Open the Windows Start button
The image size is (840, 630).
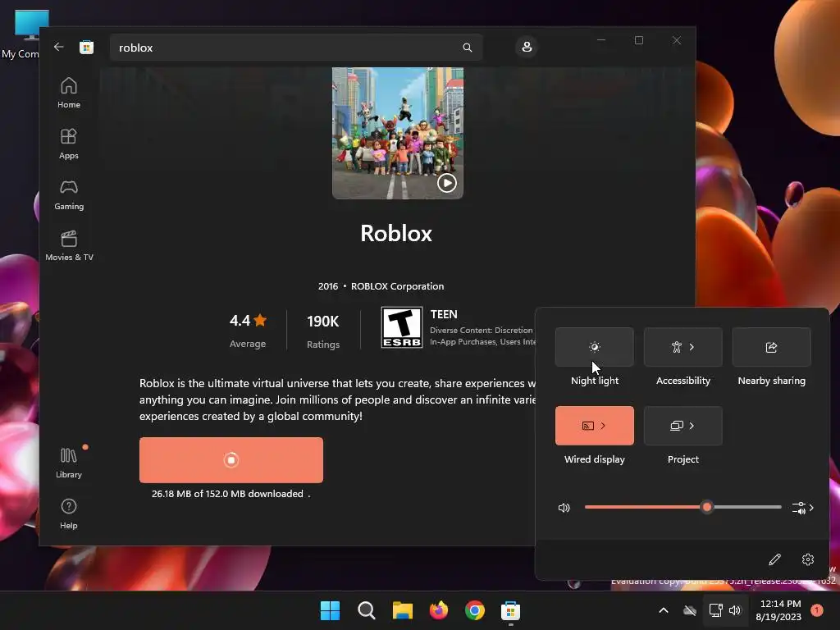click(330, 610)
